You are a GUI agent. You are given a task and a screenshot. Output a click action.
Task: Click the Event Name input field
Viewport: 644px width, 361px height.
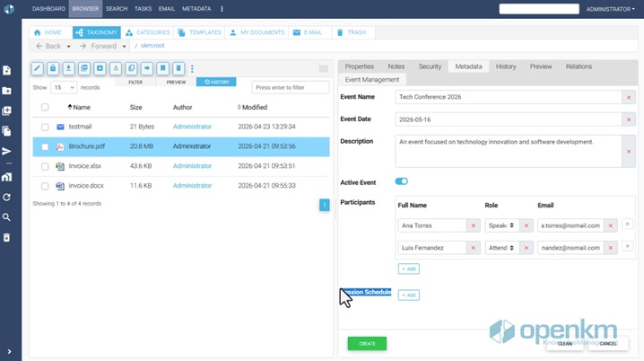tap(509, 97)
